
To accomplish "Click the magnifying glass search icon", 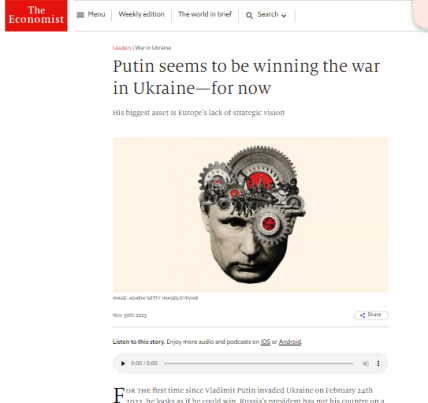I will click(249, 15).
